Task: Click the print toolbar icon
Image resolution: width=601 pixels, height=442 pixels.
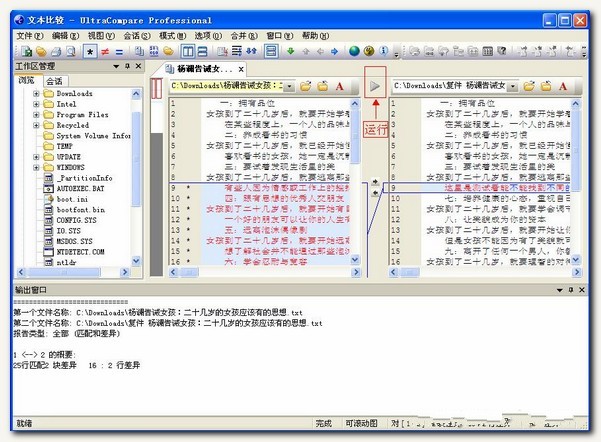Action: (x=56, y=51)
